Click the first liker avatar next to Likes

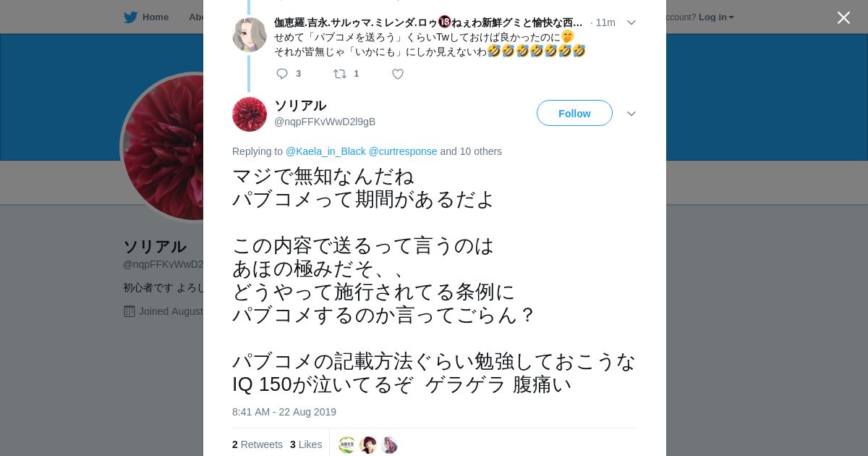coord(347,445)
